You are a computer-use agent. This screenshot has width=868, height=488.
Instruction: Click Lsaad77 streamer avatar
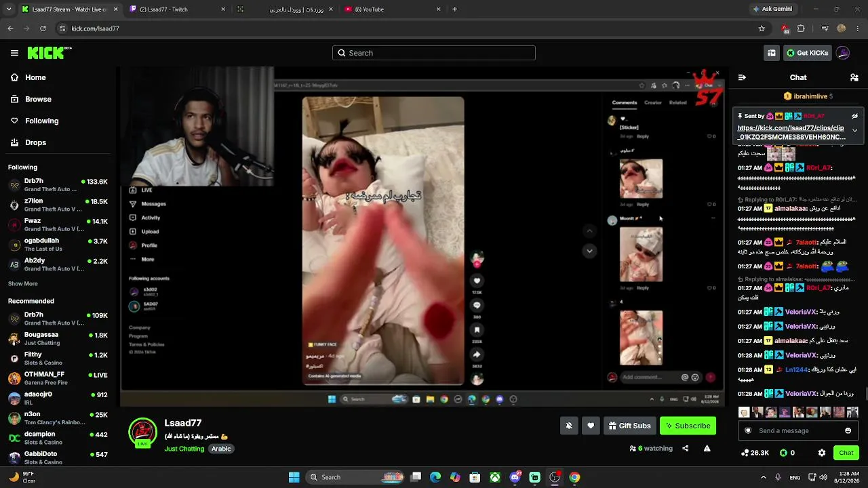tap(142, 432)
